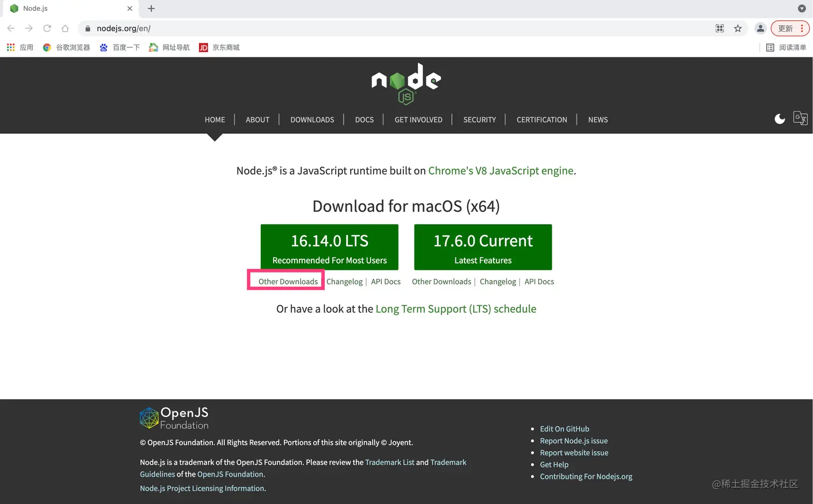Image resolution: width=813 pixels, height=504 pixels.
Task: Open the 阅读清单 reading list
Action: [786, 48]
